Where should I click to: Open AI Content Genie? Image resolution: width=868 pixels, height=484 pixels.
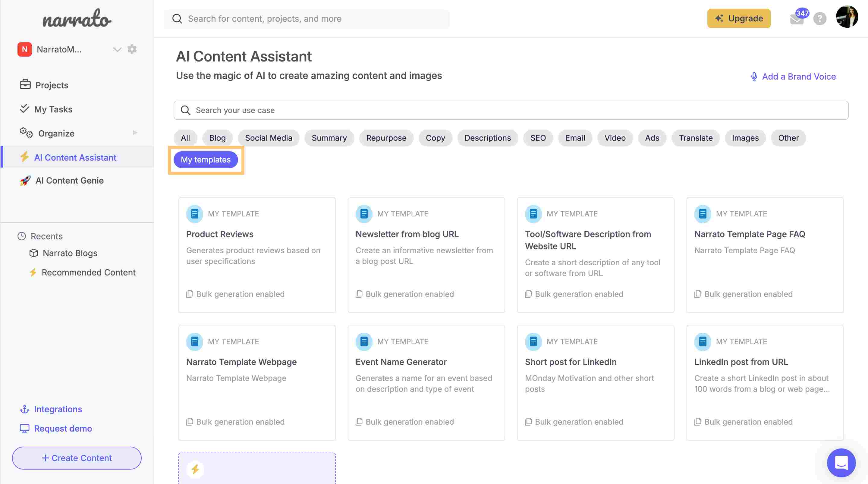pyautogui.click(x=69, y=180)
